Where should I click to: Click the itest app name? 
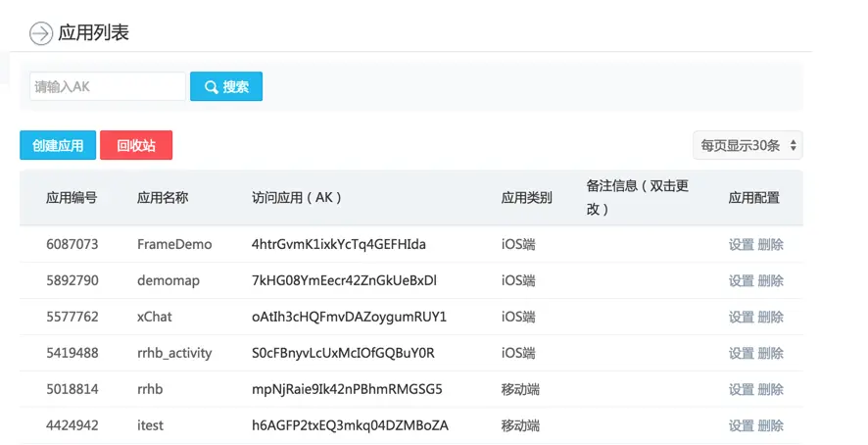click(x=150, y=425)
